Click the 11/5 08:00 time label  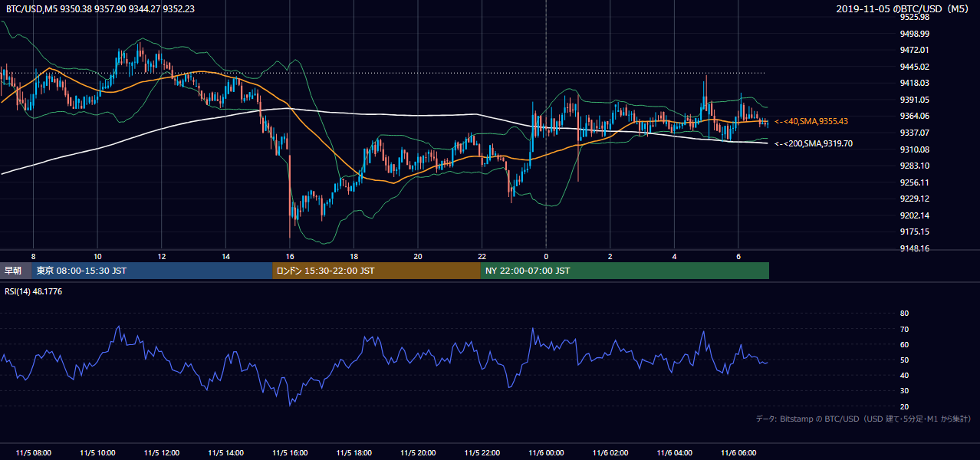[x=33, y=453]
